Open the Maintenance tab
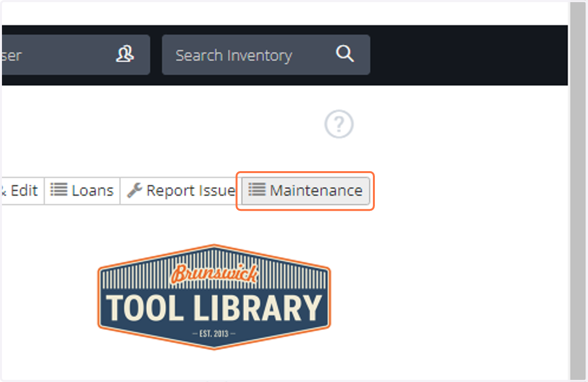 coord(305,191)
